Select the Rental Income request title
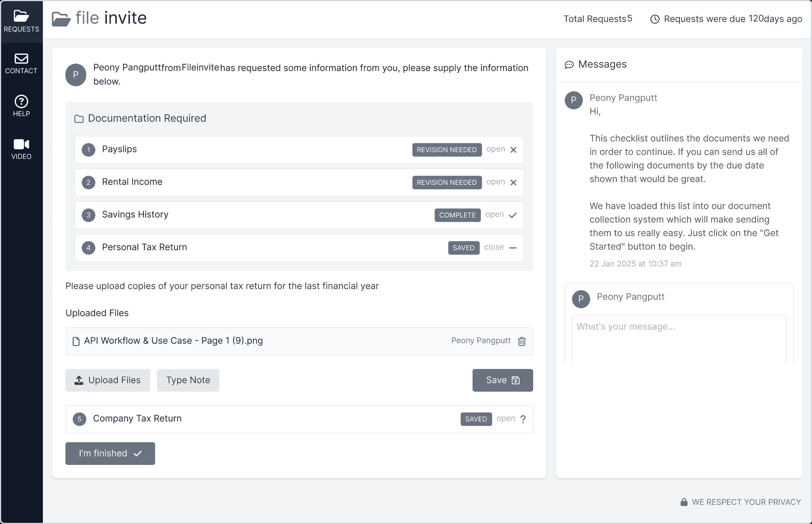Image resolution: width=812 pixels, height=524 pixels. (x=132, y=182)
